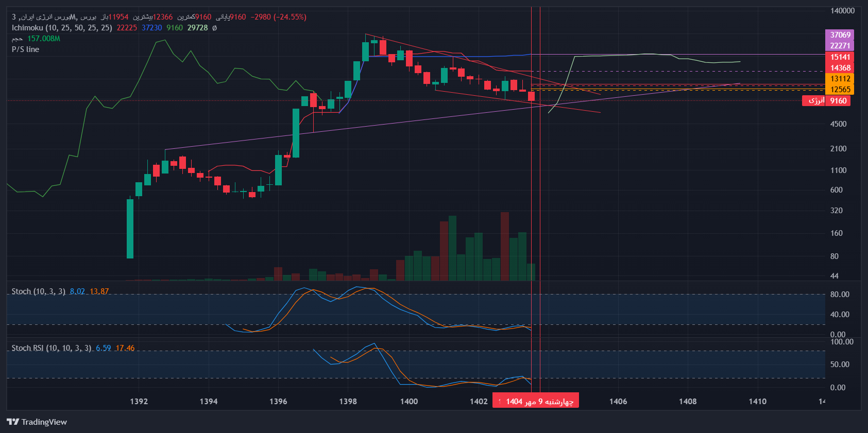Click the 1406 year on the time axis

tap(618, 401)
